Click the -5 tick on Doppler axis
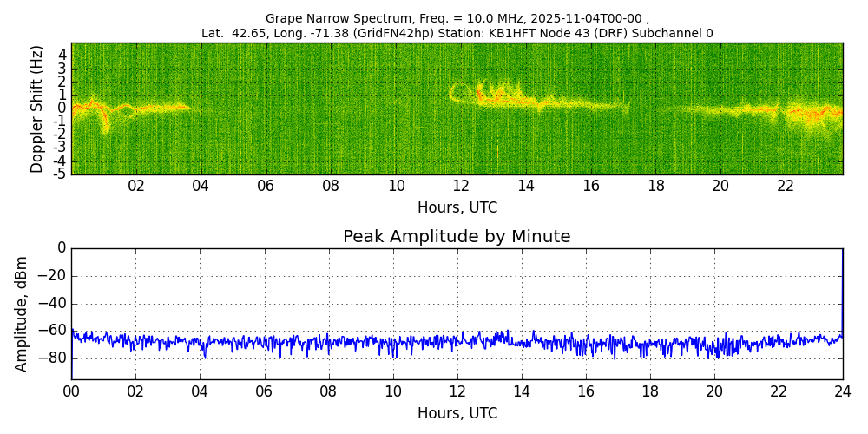 pos(61,174)
